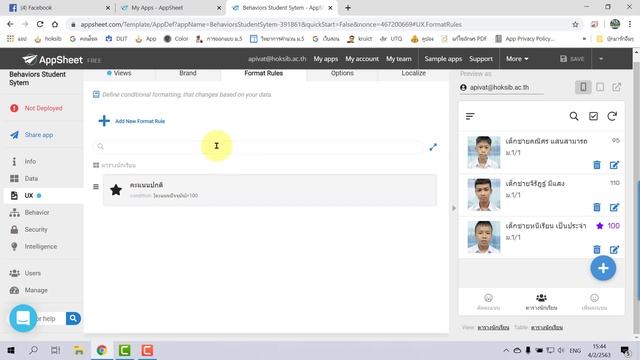The width and height of the screenshot is (640, 360).
Task: Open Chrome from the Windows taskbar
Action: pyautogui.click(x=102, y=350)
